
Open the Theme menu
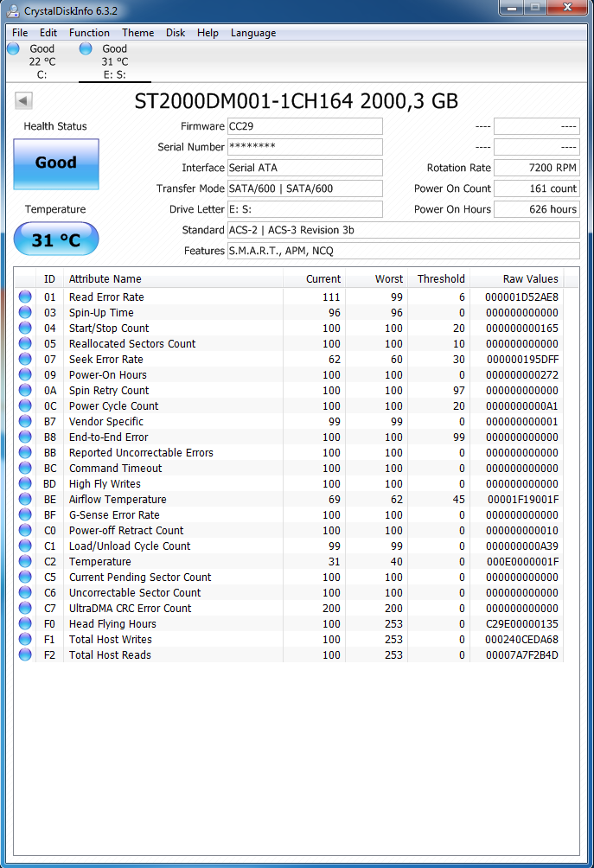tap(137, 33)
